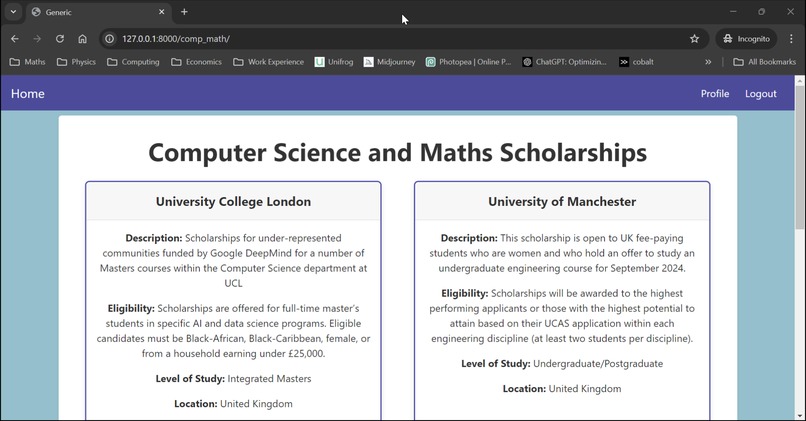Close the Generic tab
806x421 pixels.
(x=161, y=12)
